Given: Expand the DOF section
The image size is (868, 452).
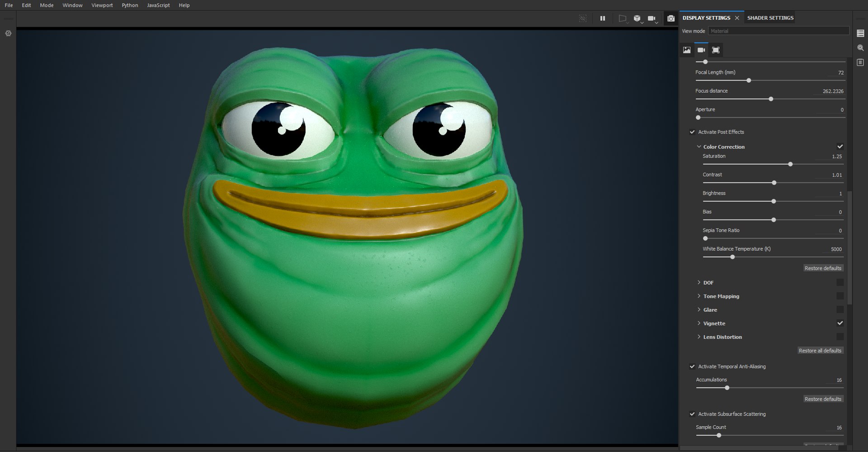Looking at the screenshot, I should point(699,282).
